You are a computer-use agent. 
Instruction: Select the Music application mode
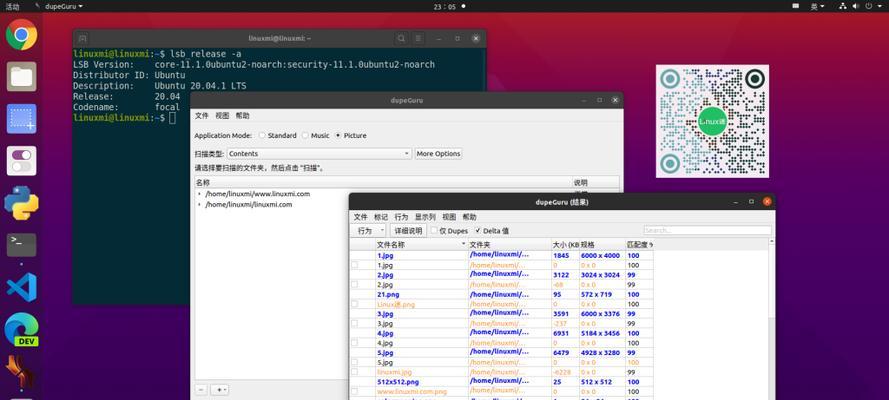pos(315,135)
